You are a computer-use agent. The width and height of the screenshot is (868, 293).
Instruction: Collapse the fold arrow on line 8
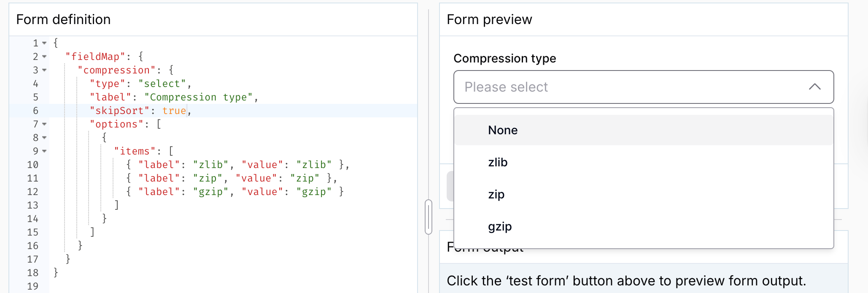[x=44, y=138]
